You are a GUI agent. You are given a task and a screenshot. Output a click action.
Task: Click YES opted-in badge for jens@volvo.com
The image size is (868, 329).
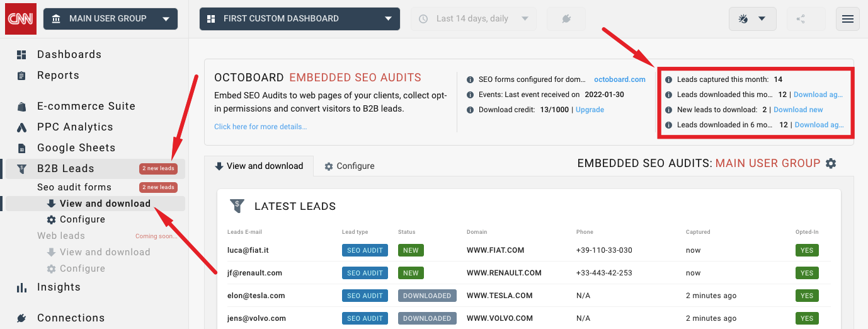[807, 318]
